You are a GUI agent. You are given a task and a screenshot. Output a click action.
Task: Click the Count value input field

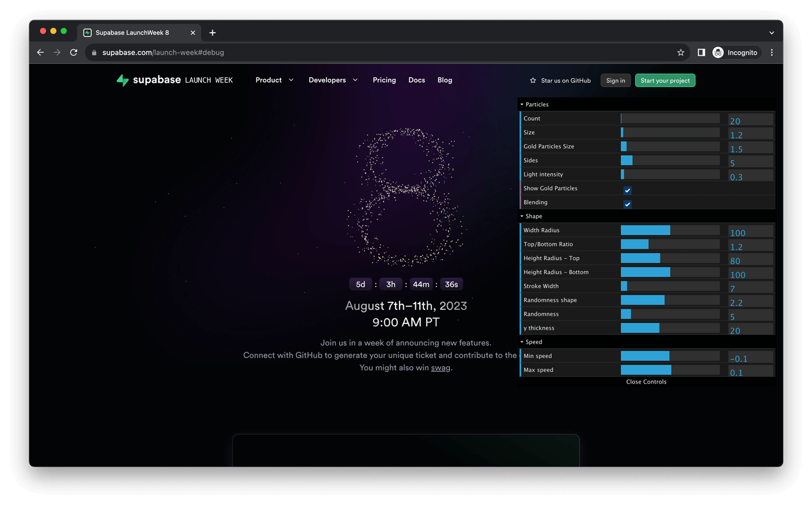[751, 120]
